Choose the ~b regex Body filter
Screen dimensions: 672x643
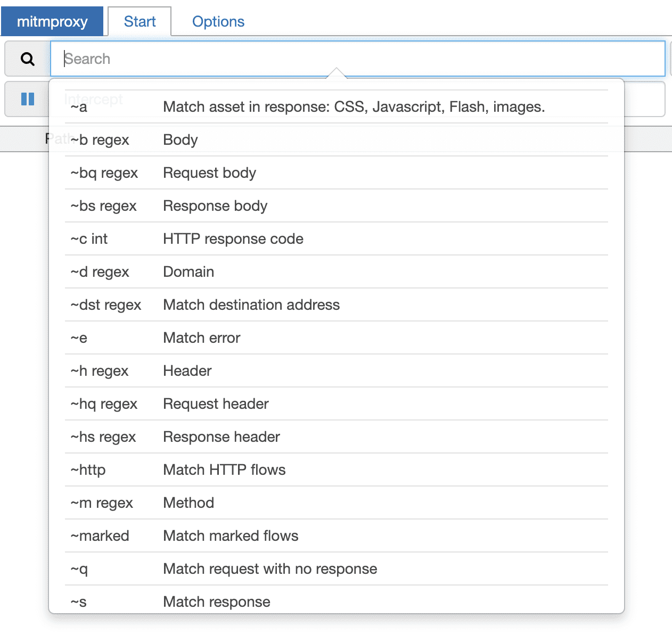click(x=337, y=140)
